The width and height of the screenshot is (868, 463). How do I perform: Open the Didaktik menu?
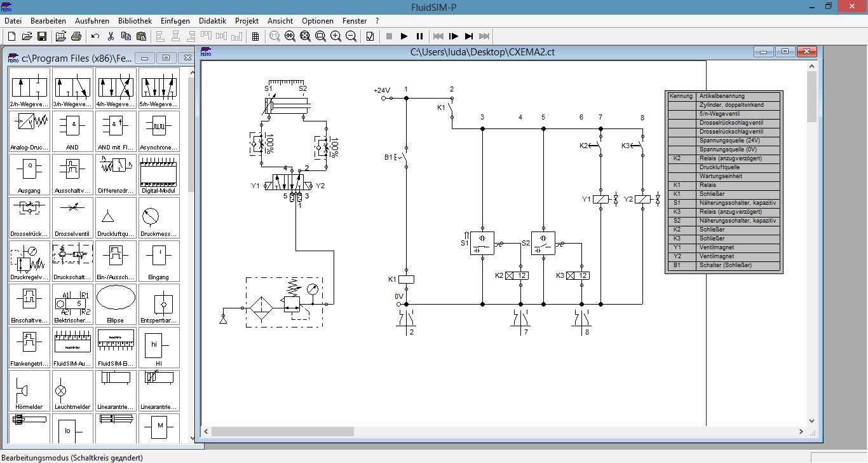(x=212, y=21)
